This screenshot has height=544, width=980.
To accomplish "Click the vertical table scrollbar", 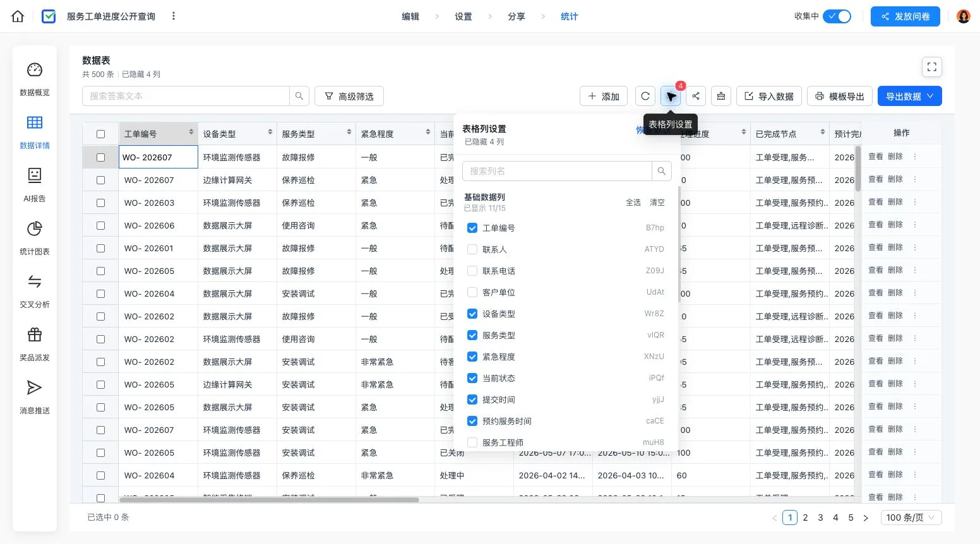I will [858, 169].
